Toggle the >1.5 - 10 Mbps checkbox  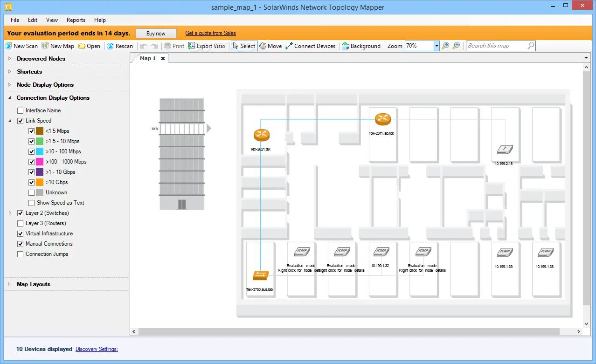(x=31, y=141)
